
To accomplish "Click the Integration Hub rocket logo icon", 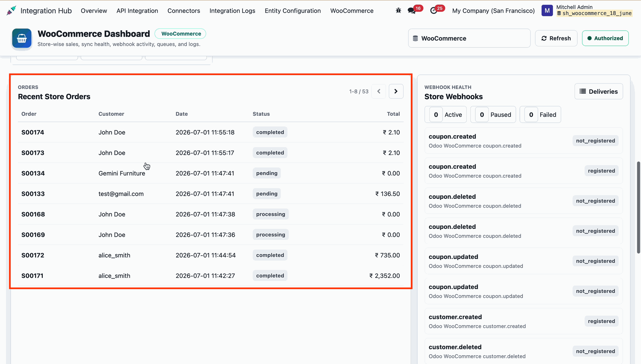I will click(11, 11).
